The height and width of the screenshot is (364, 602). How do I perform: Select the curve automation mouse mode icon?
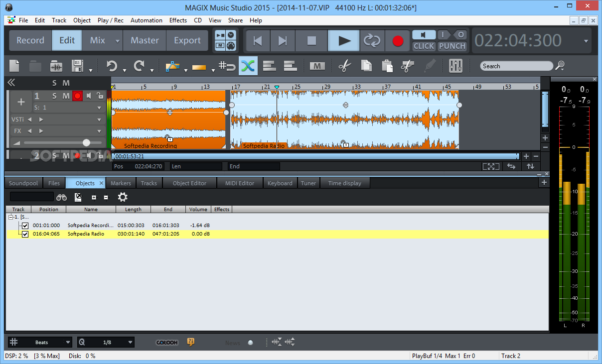[x=172, y=66]
